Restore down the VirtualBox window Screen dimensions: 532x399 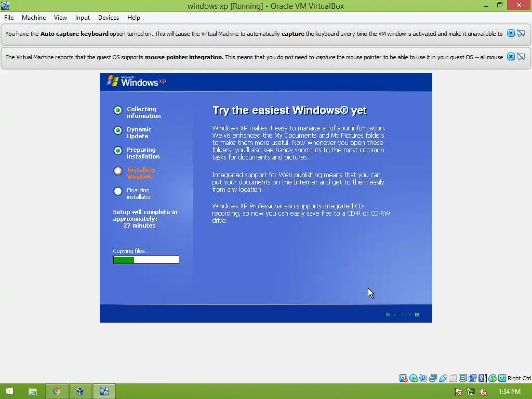[x=500, y=5]
